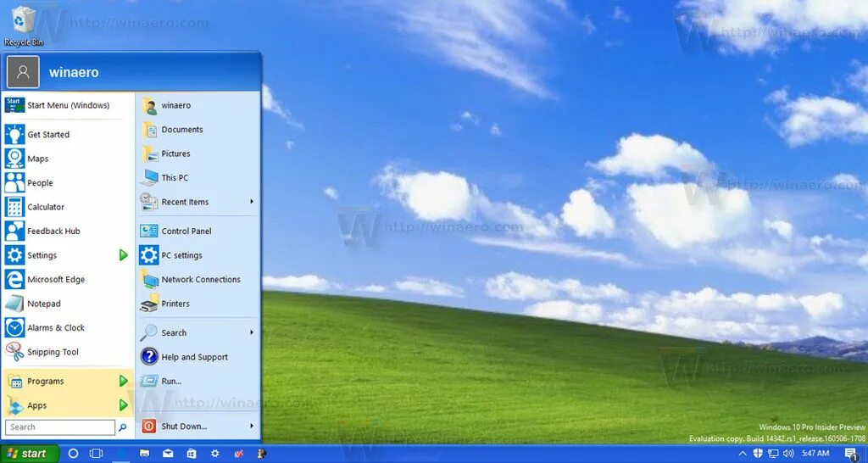Open the Pictures folder
Screen dimensions: 868x463
198,154
